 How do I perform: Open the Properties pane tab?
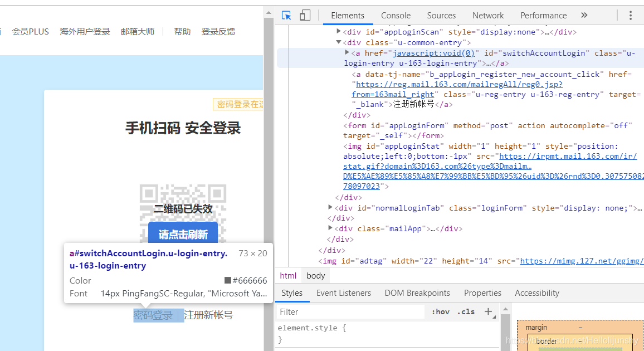(482, 293)
